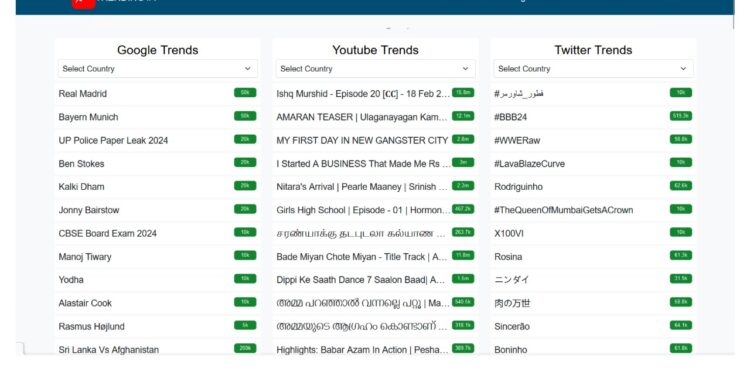Click count badge beside Real Madrid

(245, 93)
